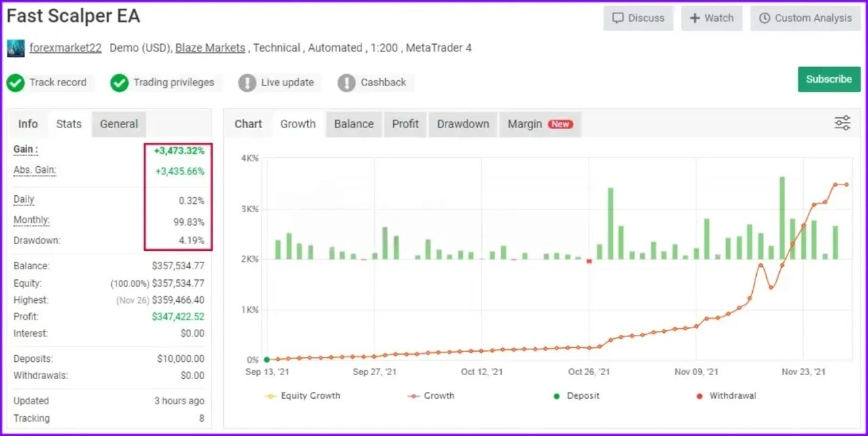Open chart settings sliders icon
The height and width of the screenshot is (436, 868).
click(x=842, y=123)
